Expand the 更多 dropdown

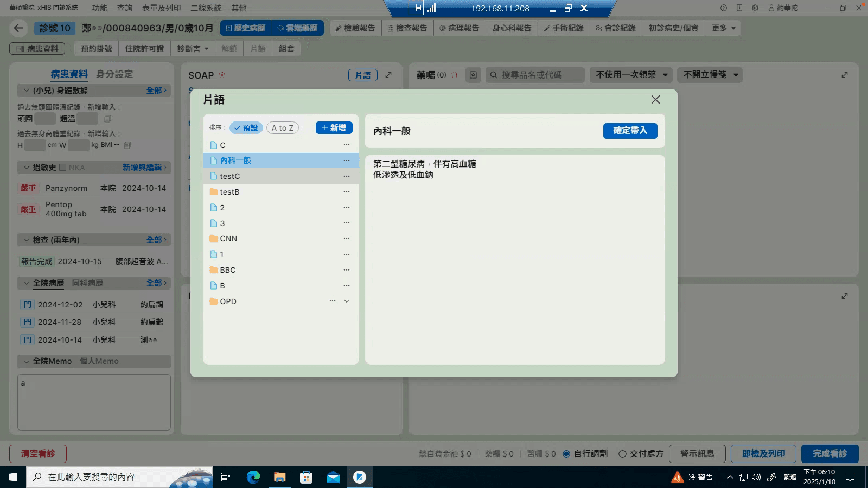(x=724, y=28)
